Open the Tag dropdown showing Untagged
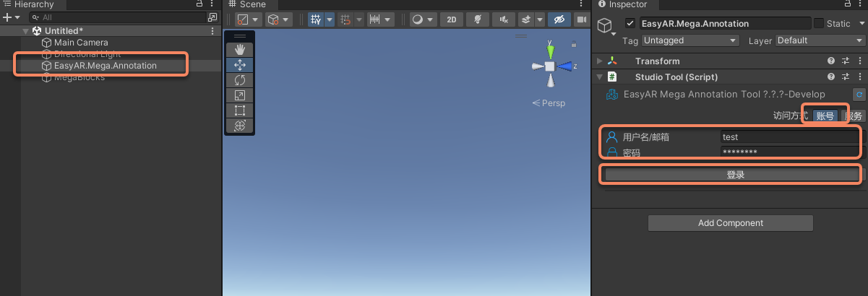Screen dimensions: 868x296 [689, 41]
